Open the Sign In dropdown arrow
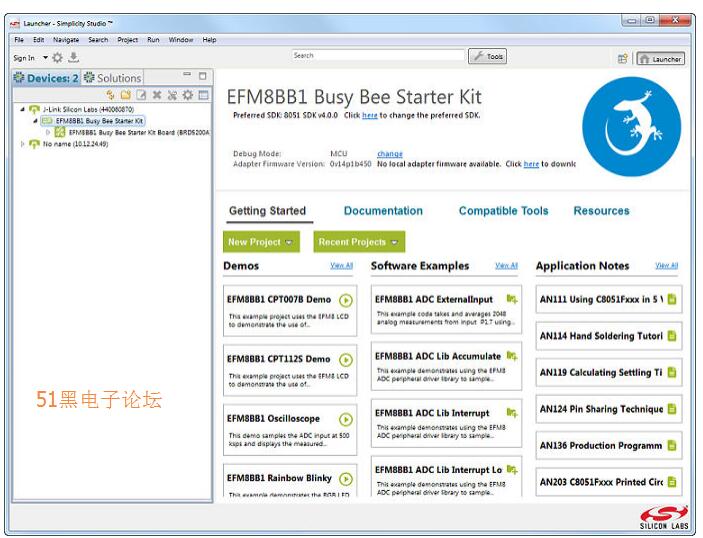 coord(45,57)
